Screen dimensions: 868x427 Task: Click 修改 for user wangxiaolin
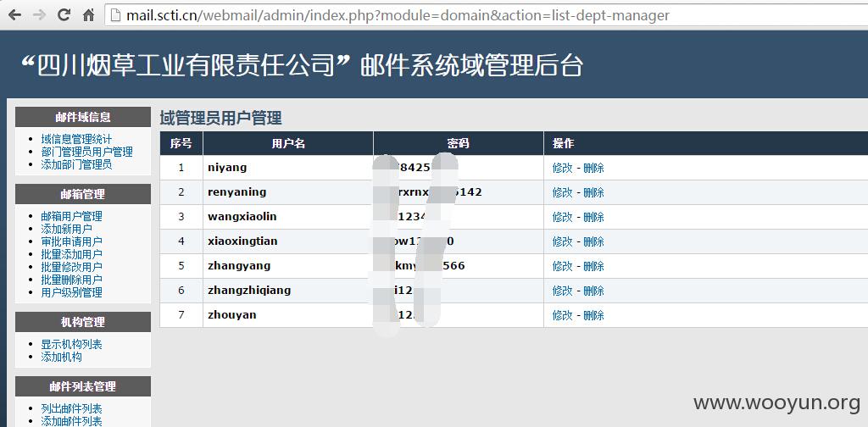[563, 217]
